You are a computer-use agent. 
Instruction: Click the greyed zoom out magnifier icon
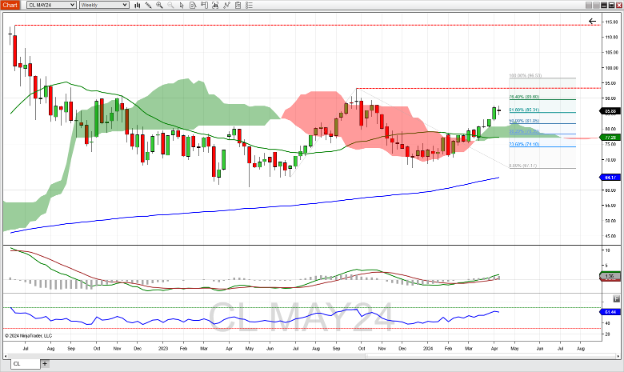tap(170, 5)
